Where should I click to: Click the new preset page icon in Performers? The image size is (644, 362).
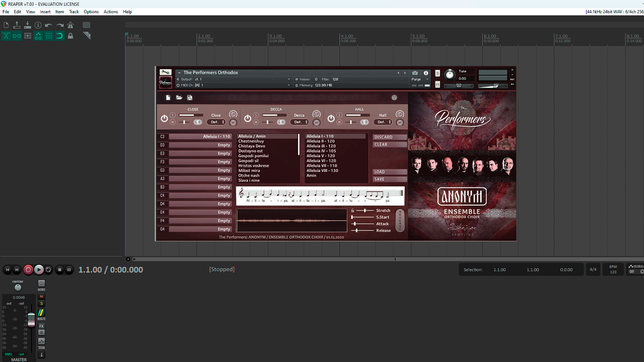coord(168,98)
